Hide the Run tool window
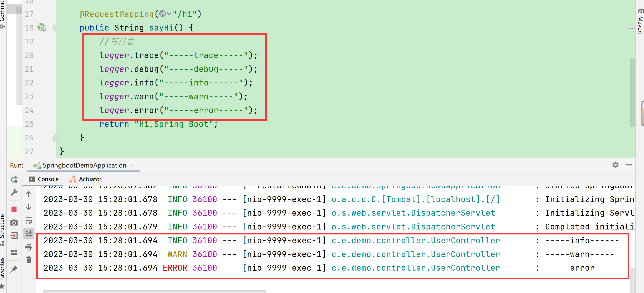Screen dimensions: 644x293 coord(629,165)
